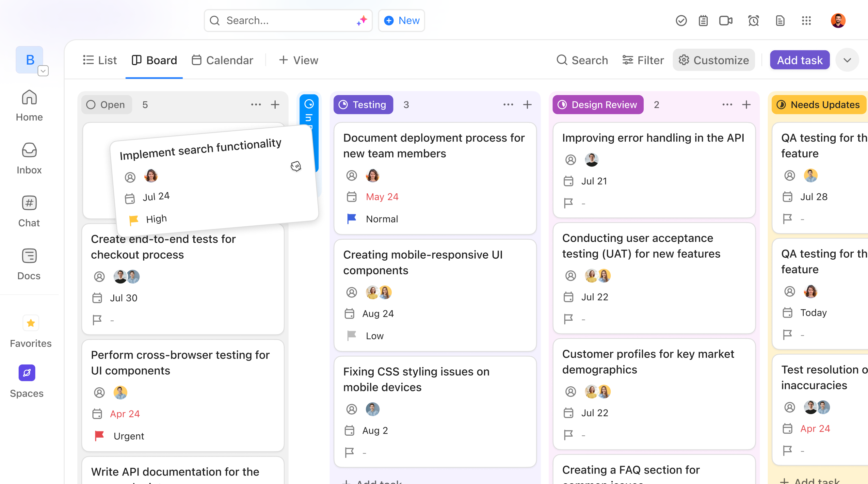The height and width of the screenshot is (484, 868).
Task: Open the Open column options menu
Action: click(x=256, y=105)
